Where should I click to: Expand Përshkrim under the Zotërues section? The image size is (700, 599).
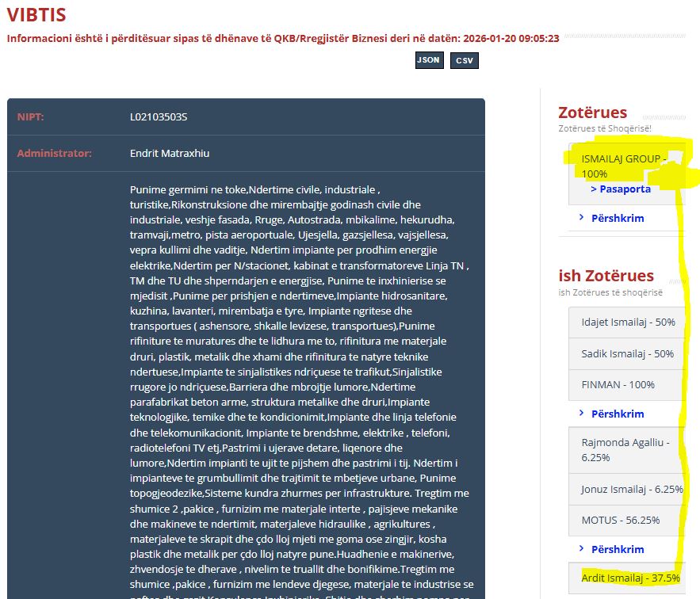coord(617,218)
